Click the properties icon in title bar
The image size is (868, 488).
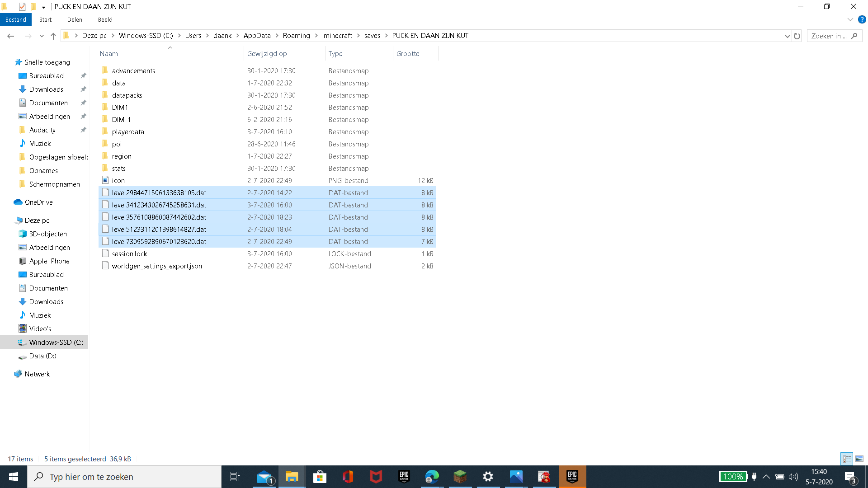click(x=22, y=6)
